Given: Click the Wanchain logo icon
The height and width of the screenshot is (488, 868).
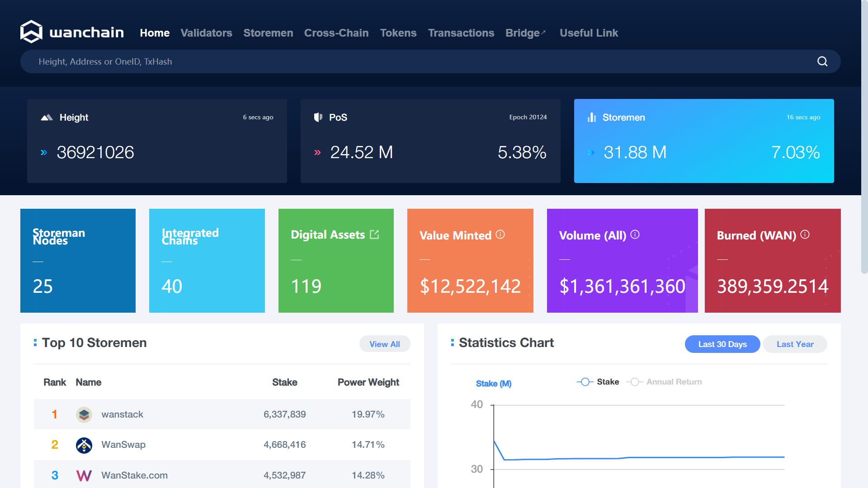Looking at the screenshot, I should (31, 32).
